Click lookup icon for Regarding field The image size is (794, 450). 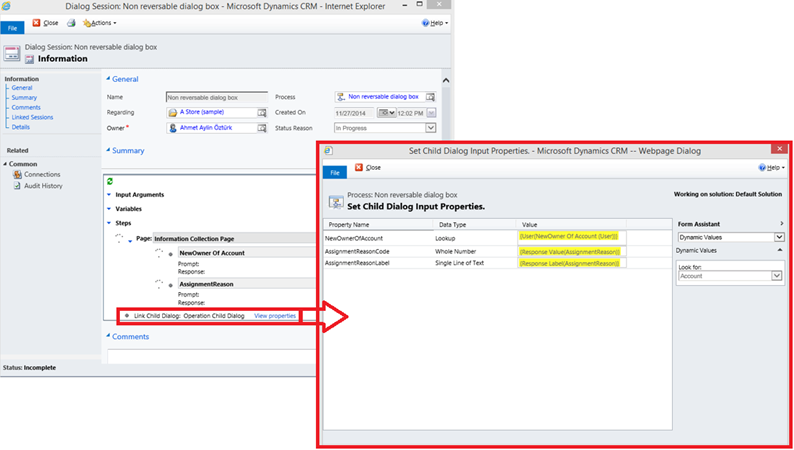point(262,113)
